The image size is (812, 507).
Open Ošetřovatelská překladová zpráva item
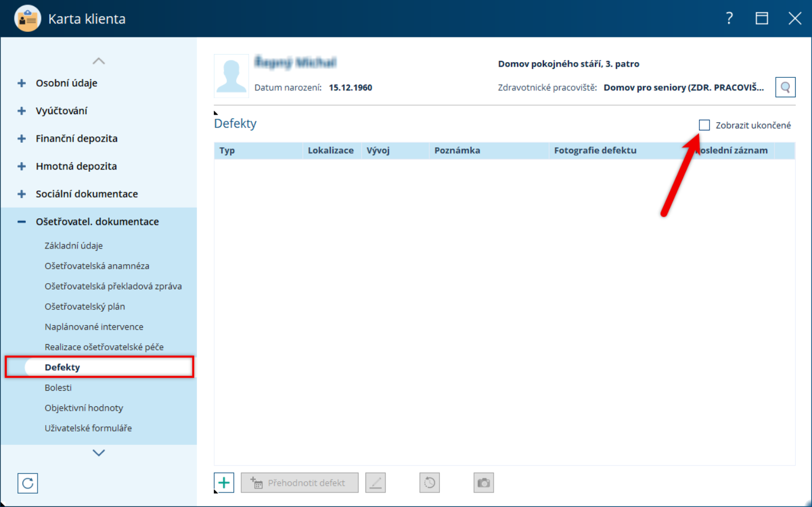(x=113, y=286)
